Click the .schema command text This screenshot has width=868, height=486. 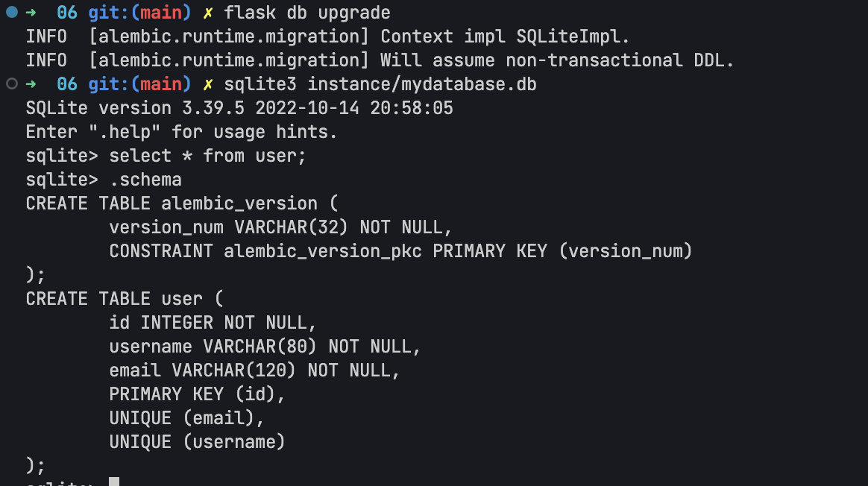(x=145, y=180)
